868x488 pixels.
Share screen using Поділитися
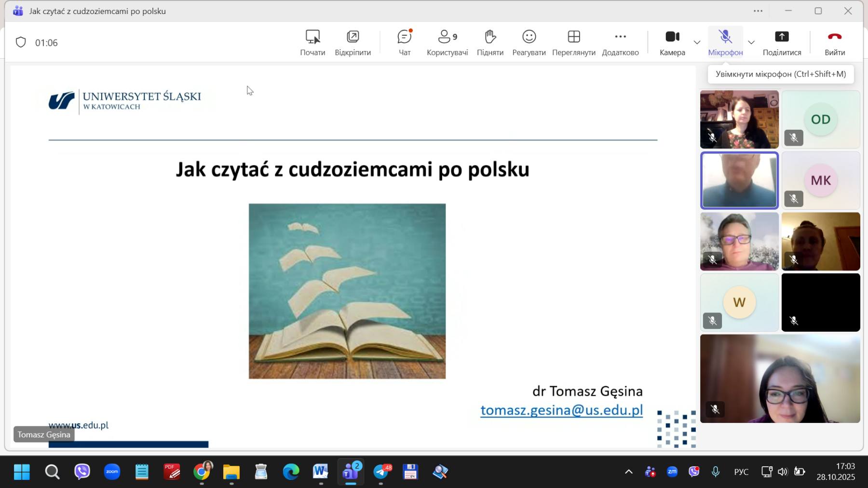pos(782,42)
